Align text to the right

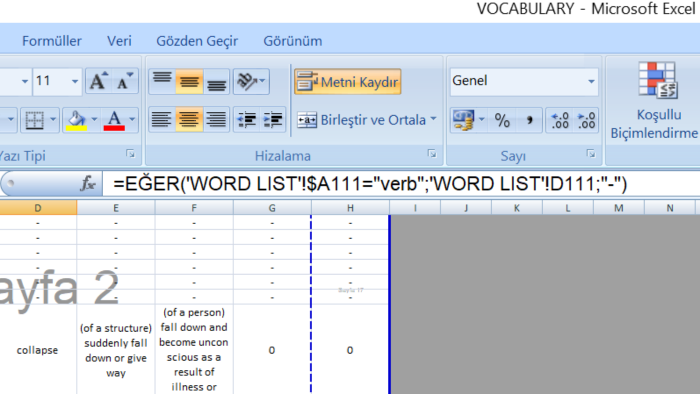pyautogui.click(x=217, y=120)
